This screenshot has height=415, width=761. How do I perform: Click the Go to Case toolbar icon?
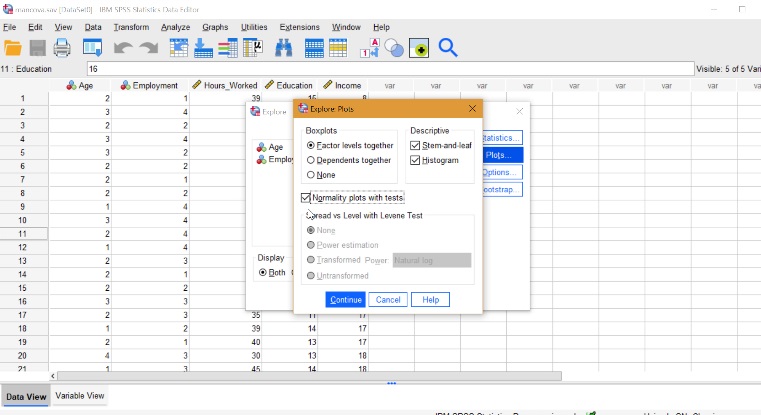point(179,48)
